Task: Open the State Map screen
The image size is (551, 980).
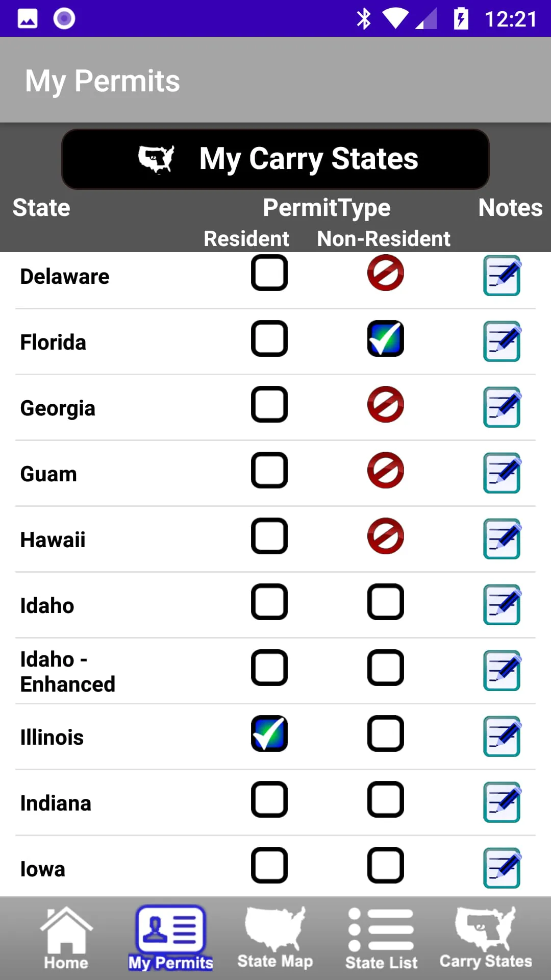Action: click(x=275, y=939)
